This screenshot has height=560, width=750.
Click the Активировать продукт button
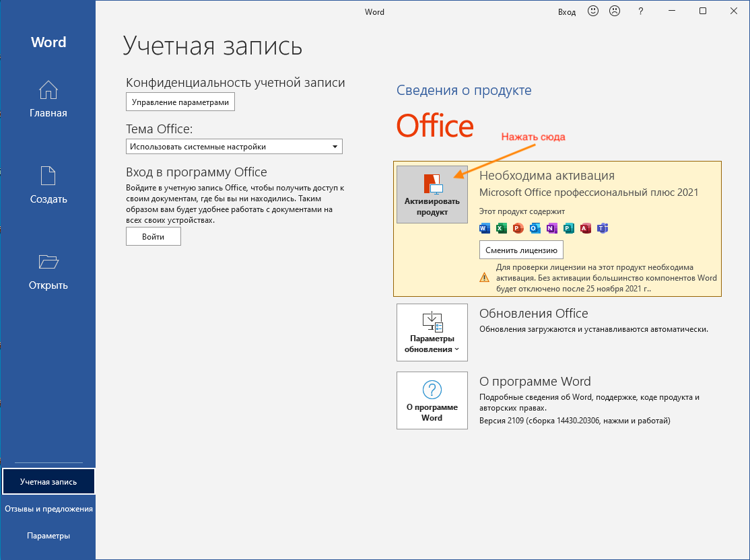[x=432, y=194]
